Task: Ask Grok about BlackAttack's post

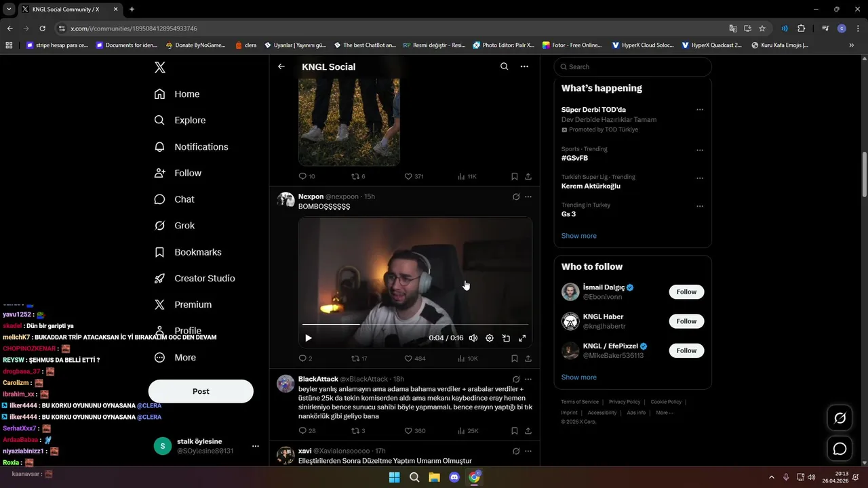Action: (516, 379)
